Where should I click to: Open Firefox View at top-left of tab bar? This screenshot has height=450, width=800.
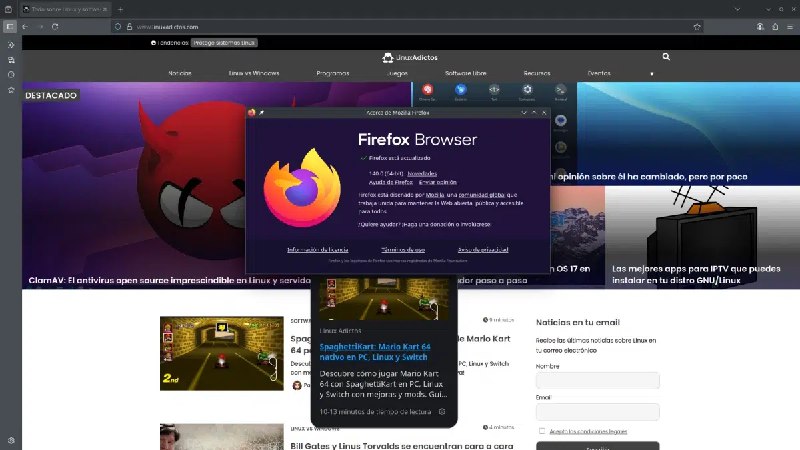(x=8, y=9)
